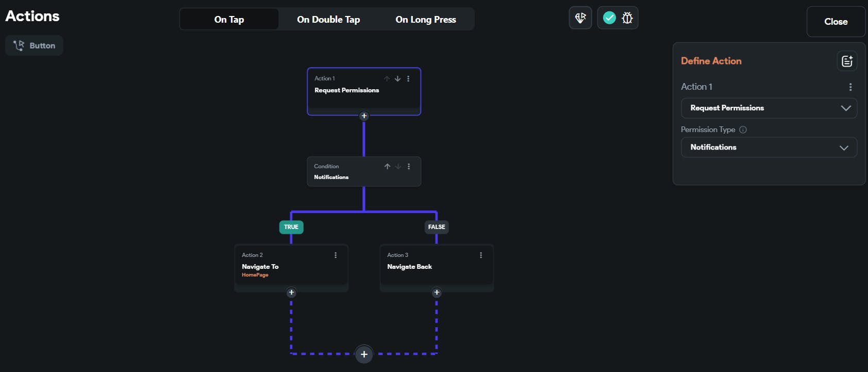868x372 pixels.
Task: Move the Condition node up with its arrow
Action: click(387, 167)
